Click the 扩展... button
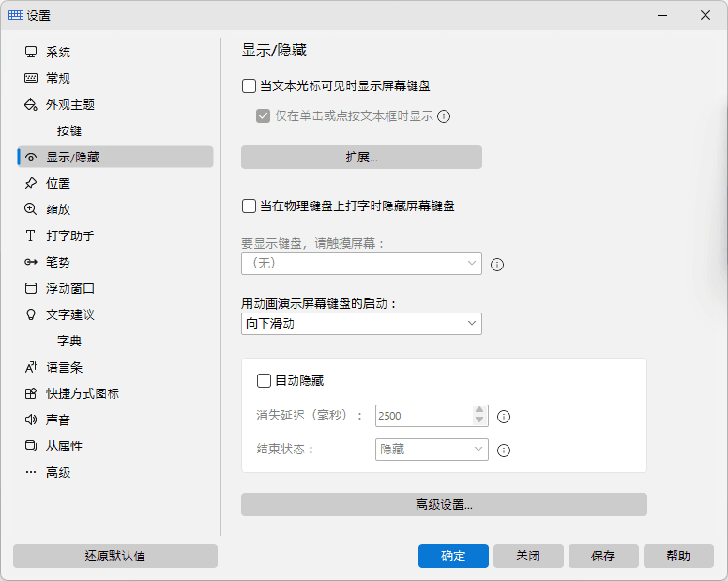Viewport: 728px width, 581px height. [361, 158]
